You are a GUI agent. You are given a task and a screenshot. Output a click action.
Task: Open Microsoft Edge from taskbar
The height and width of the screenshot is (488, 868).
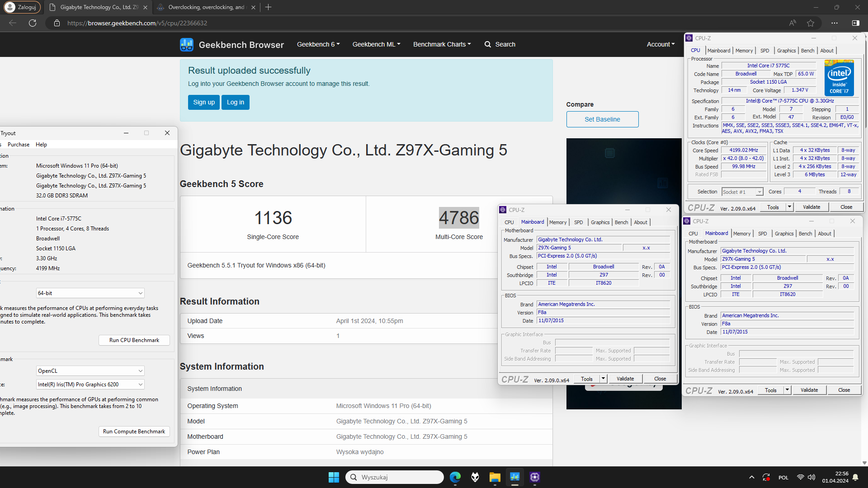[x=455, y=477]
